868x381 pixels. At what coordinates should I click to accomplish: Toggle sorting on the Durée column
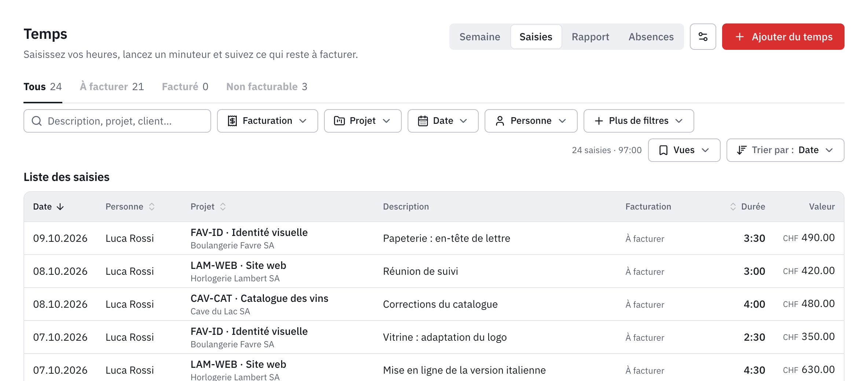(x=733, y=207)
